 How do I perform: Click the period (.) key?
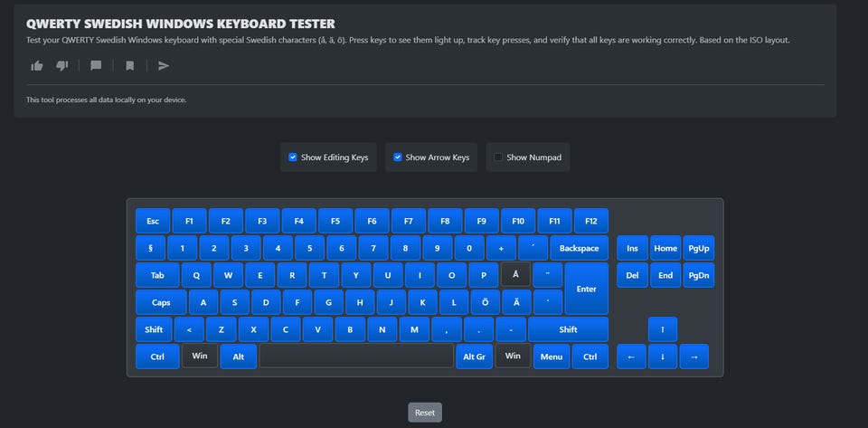pyautogui.click(x=479, y=329)
